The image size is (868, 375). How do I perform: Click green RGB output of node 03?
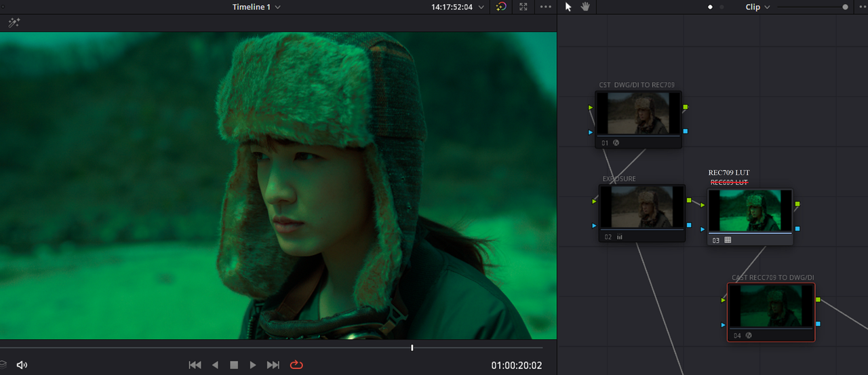(797, 203)
